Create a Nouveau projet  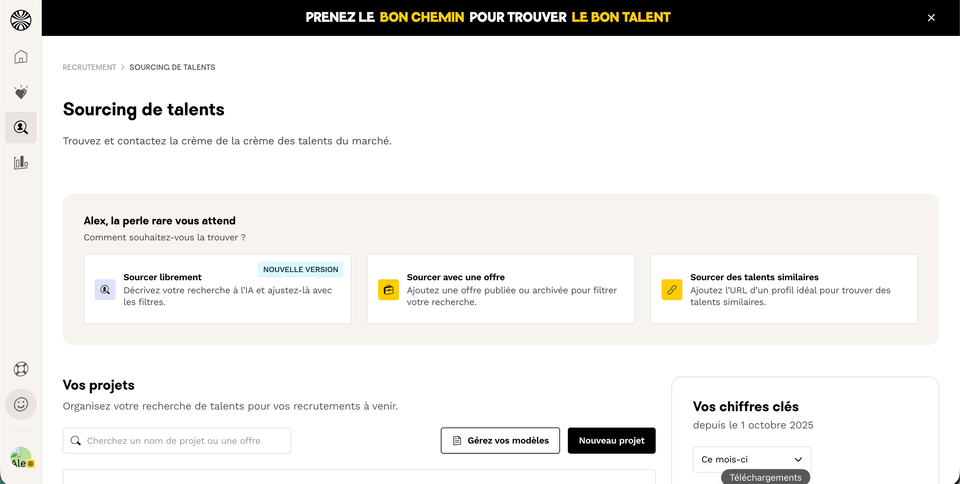pyautogui.click(x=611, y=441)
